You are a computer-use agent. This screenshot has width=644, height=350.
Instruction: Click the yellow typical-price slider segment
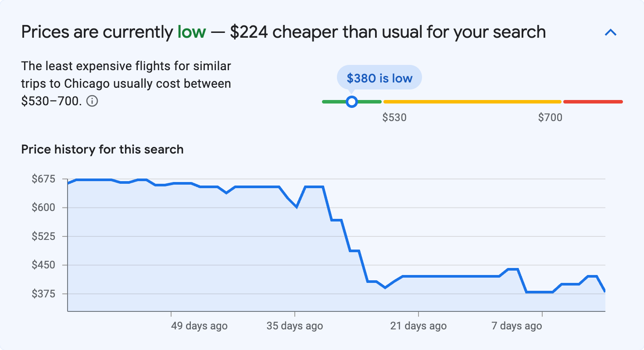coord(472,101)
